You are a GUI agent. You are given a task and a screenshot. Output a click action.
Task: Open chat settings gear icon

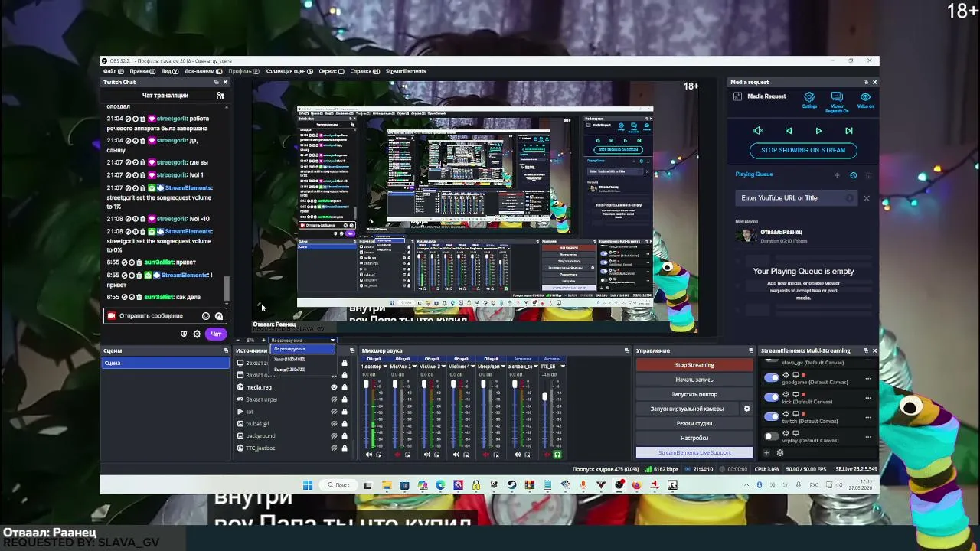(197, 334)
